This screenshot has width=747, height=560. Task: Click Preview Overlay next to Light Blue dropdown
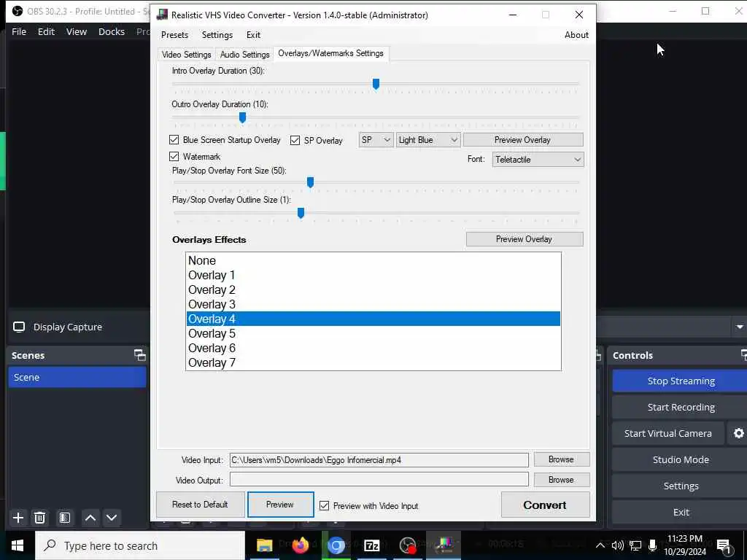click(522, 139)
